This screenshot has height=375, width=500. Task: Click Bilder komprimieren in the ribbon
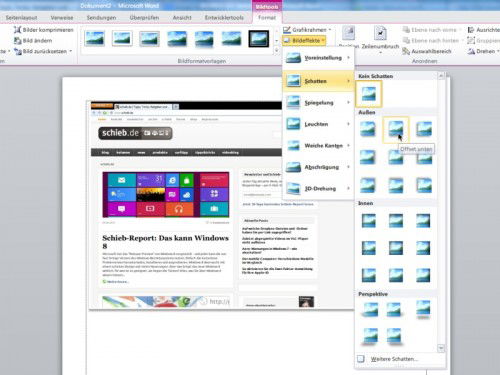[x=43, y=30]
